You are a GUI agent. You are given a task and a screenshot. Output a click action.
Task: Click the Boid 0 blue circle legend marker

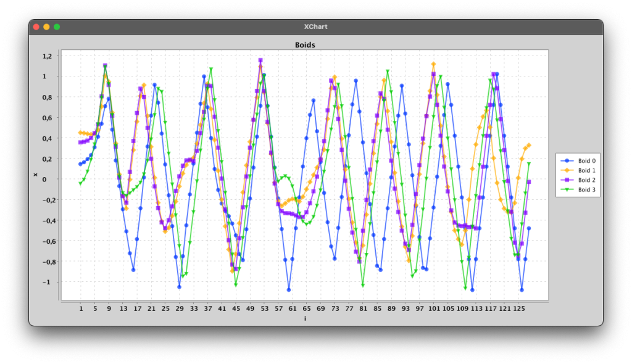coord(567,161)
